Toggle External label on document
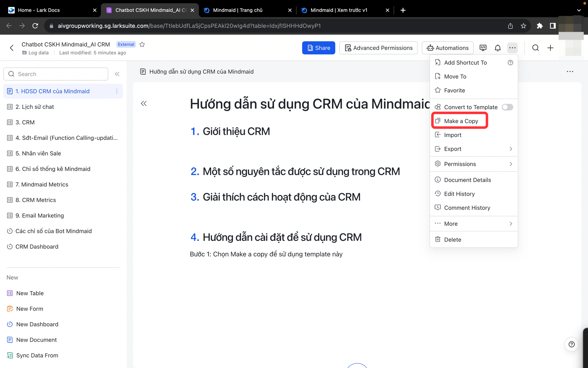This screenshot has height=368, width=588. pyautogui.click(x=126, y=44)
